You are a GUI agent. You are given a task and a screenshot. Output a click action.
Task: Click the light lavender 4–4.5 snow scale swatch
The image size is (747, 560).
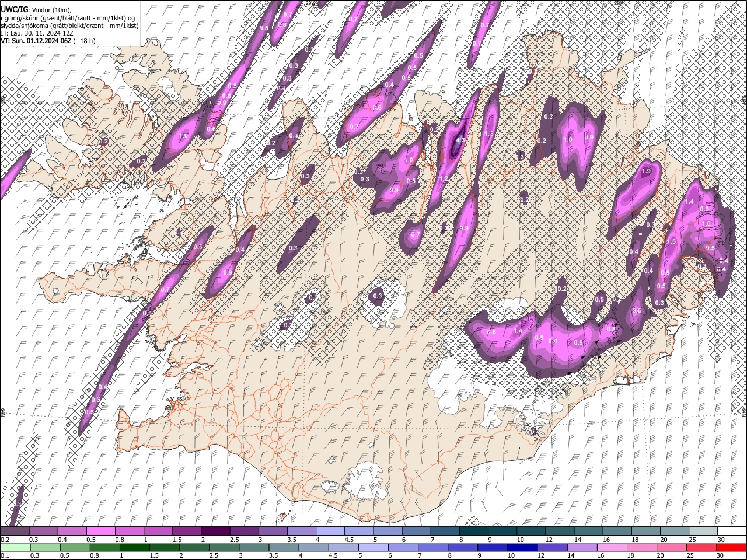click(330, 531)
